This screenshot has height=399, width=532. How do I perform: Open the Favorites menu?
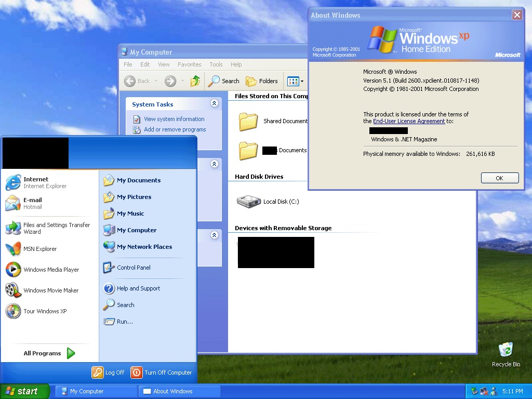pos(189,64)
